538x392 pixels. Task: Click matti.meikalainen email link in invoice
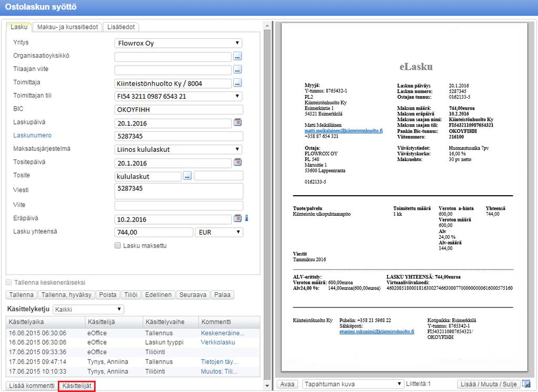point(344,131)
